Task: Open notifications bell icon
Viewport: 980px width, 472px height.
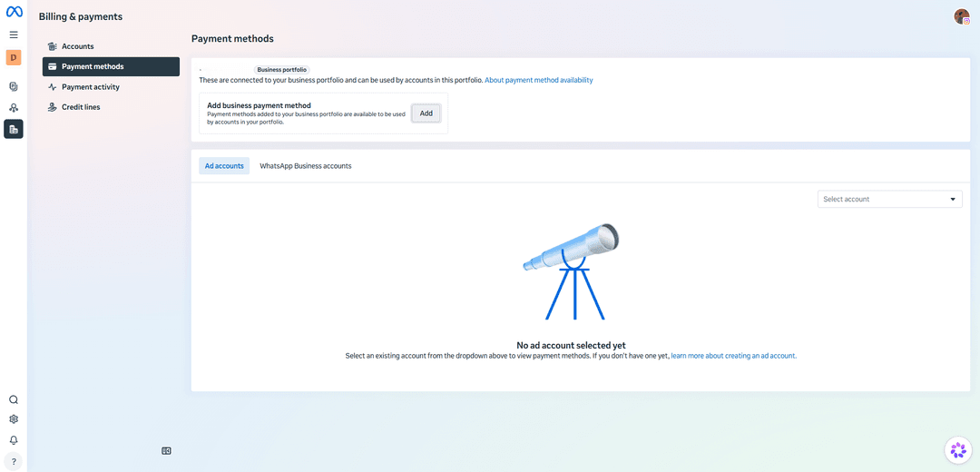Action: (14, 440)
